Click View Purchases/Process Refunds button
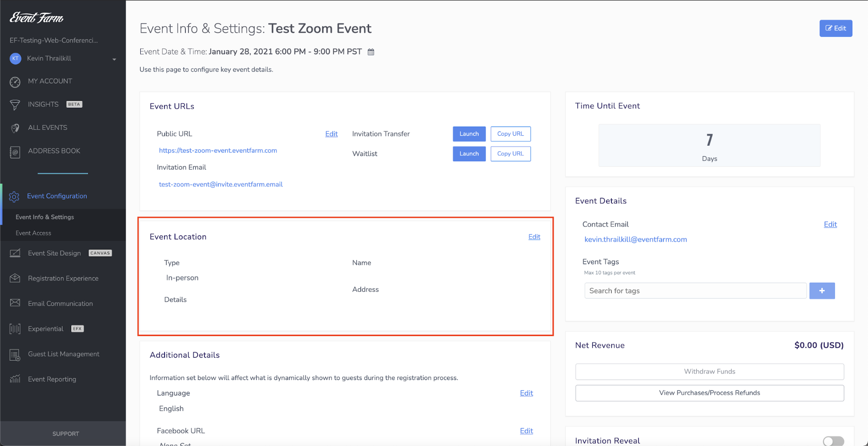This screenshot has height=446, width=868. (x=710, y=393)
